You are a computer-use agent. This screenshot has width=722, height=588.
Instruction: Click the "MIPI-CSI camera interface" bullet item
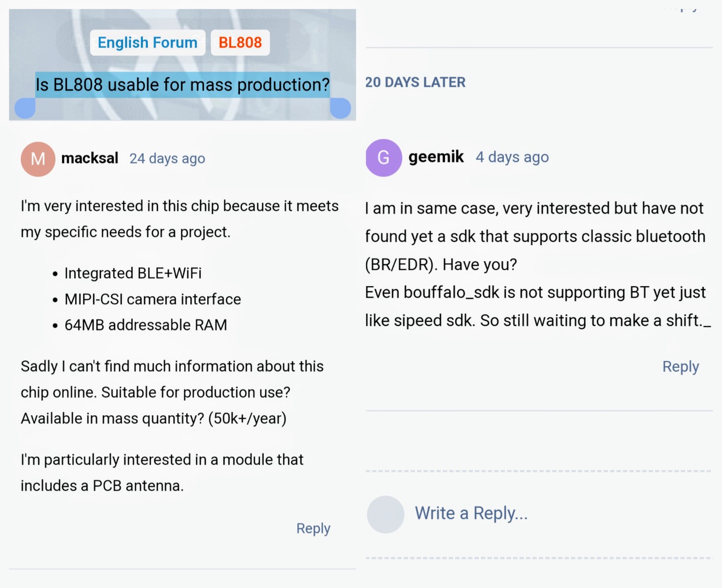pos(152,299)
